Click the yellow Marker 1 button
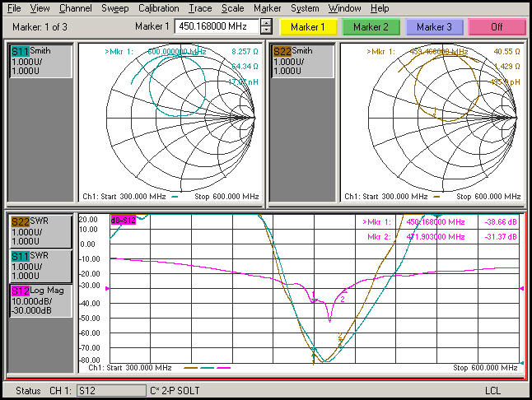Screen dimensions: 532x400 [x=307, y=27]
